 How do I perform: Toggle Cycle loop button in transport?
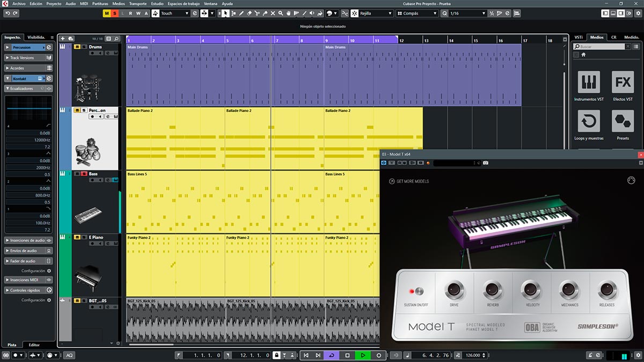(331, 355)
